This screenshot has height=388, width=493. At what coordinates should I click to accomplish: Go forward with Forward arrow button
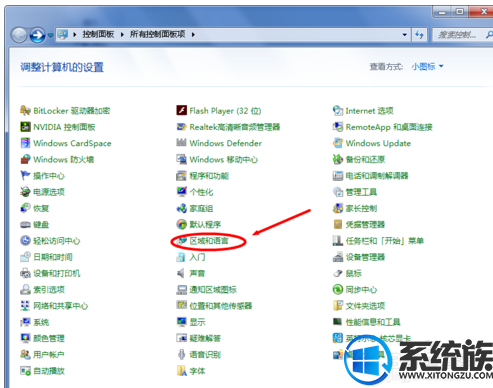pyautogui.click(x=37, y=35)
